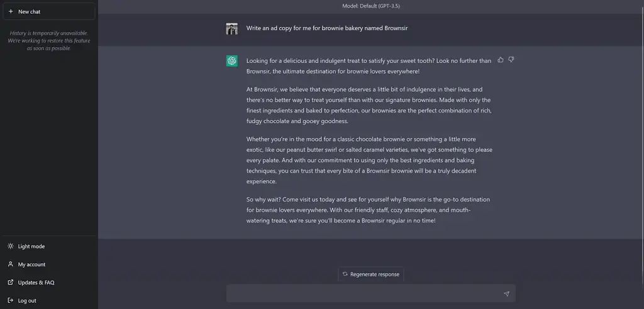
Task: Click the Model: Default (GPT-3.5) label
Action: (370, 6)
